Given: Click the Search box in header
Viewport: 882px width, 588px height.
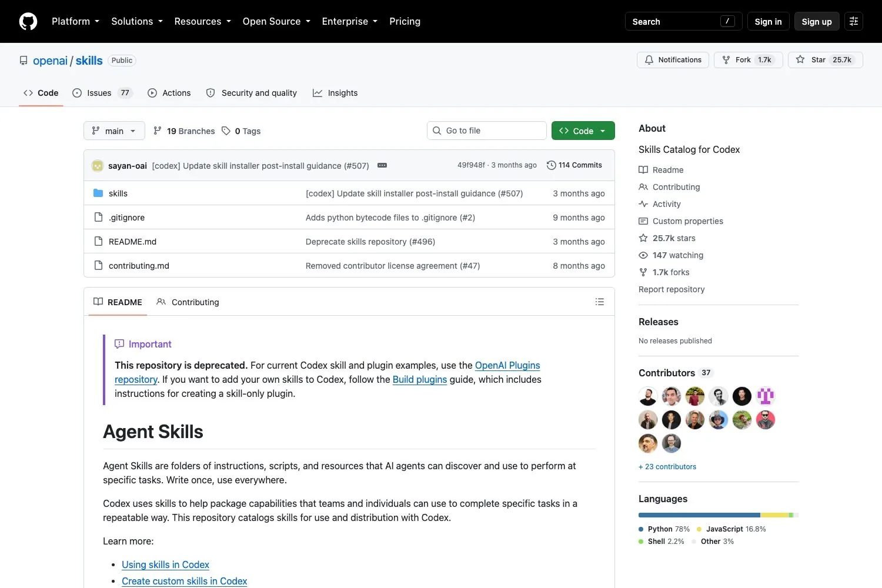Looking at the screenshot, I should tap(684, 21).
